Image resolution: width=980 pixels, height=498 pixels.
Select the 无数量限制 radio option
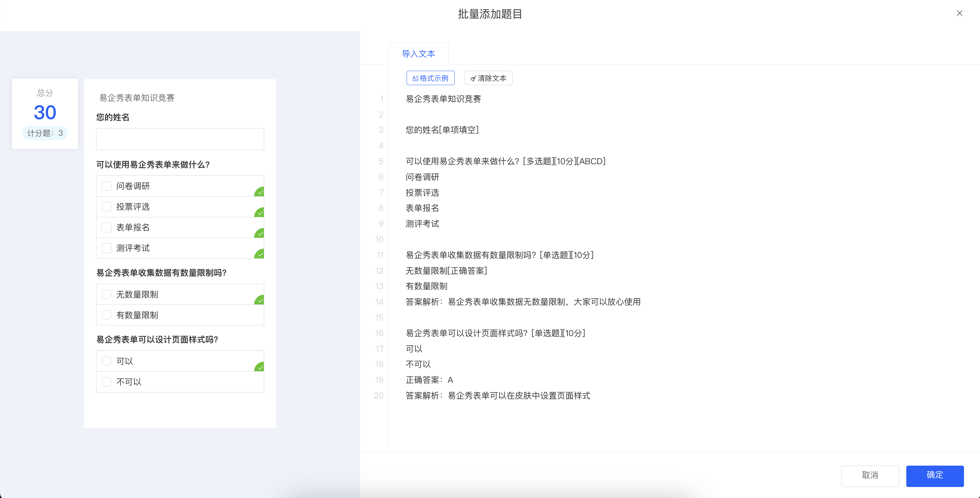(x=106, y=294)
